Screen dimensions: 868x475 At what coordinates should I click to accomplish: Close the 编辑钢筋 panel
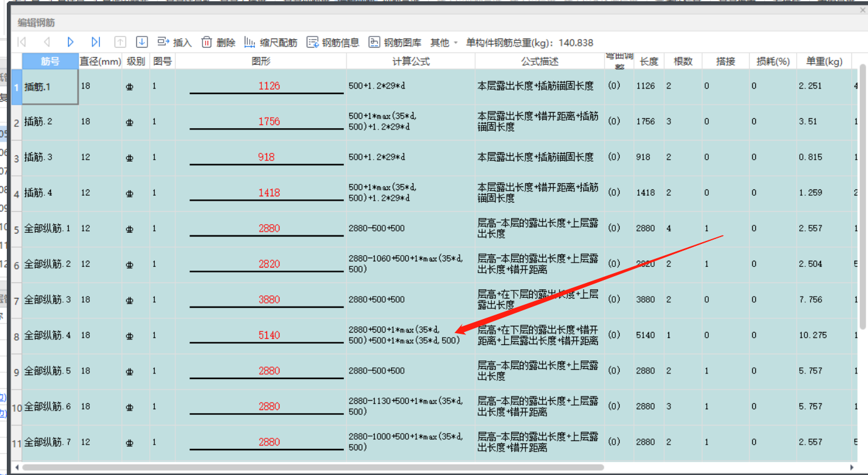click(862, 10)
